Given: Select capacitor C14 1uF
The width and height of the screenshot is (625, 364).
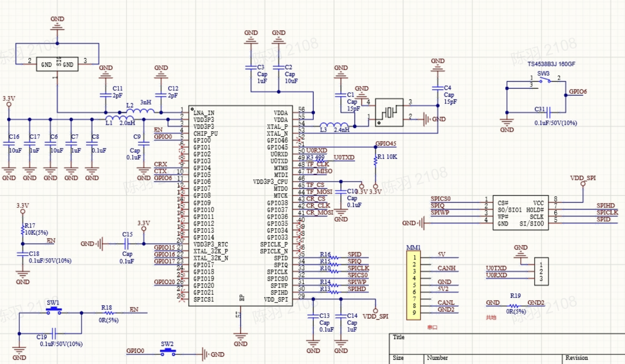Looking at the screenshot, I should (340, 316).
